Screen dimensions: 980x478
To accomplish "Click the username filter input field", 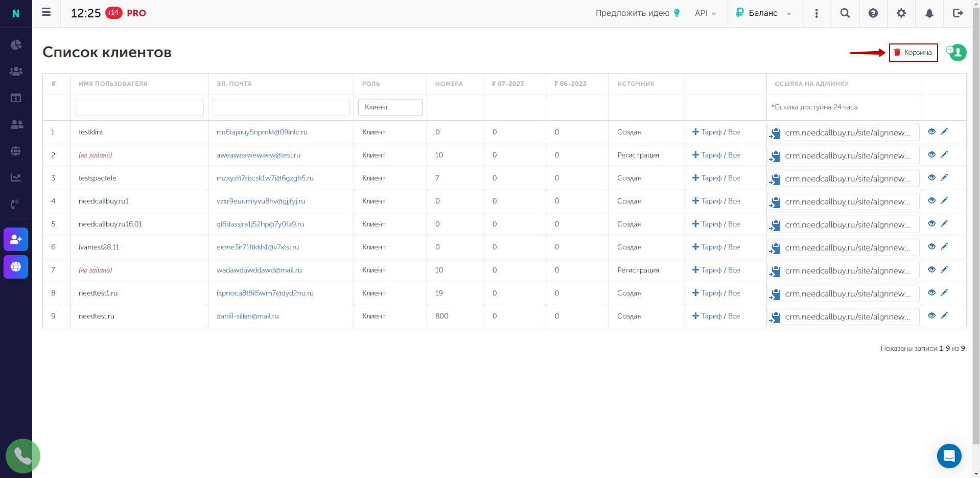I will (139, 107).
